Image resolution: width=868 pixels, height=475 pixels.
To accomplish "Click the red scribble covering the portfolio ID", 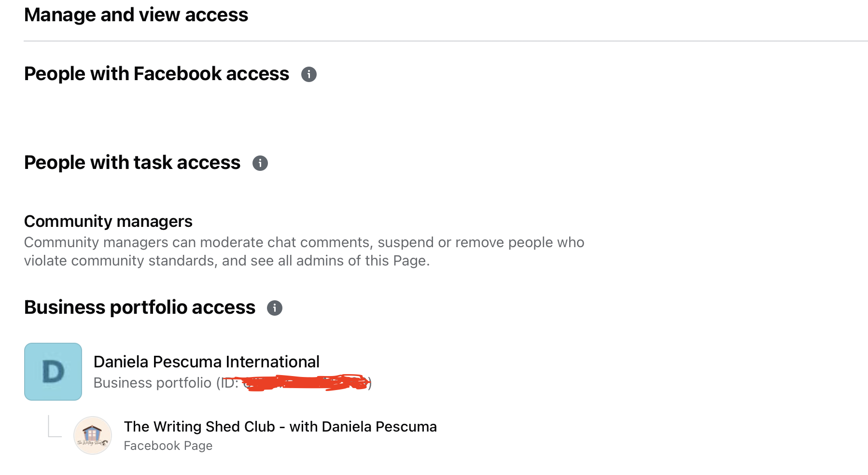I will 306,383.
